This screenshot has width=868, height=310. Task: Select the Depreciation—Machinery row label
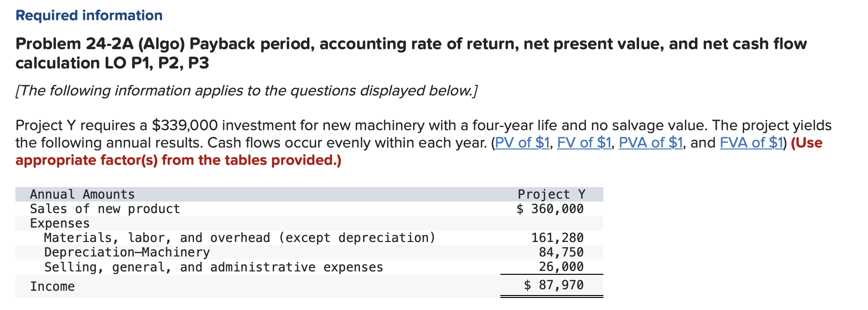(127, 252)
